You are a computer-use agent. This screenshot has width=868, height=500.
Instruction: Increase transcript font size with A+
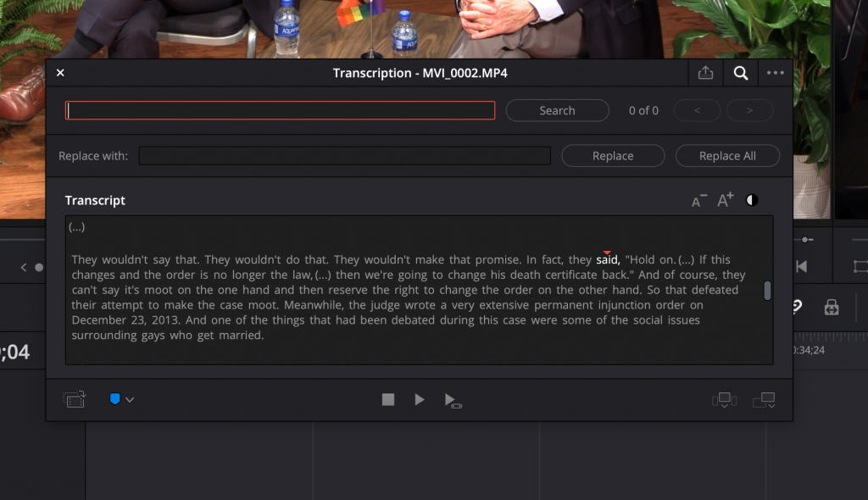coord(726,201)
